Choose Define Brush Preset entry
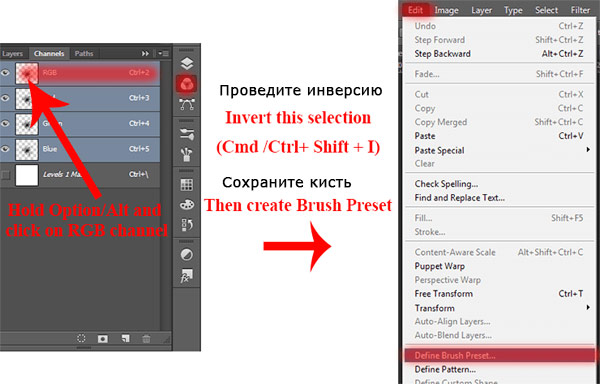The width and height of the screenshot is (600, 384). (499, 355)
